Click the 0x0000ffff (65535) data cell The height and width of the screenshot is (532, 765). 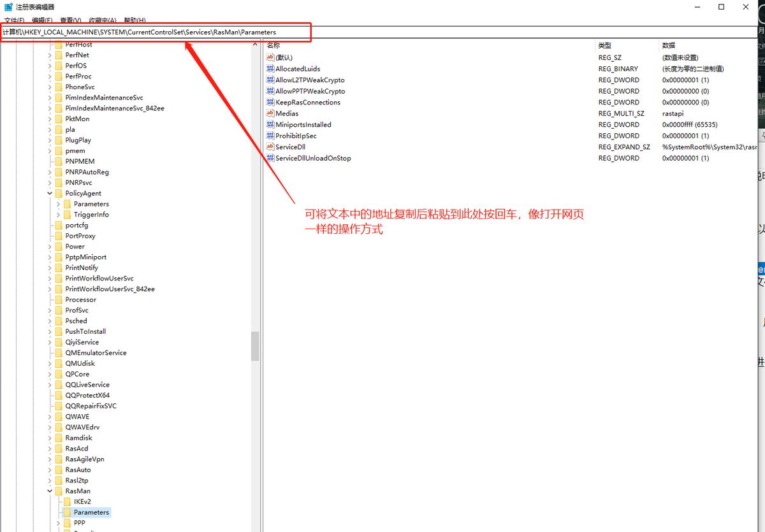click(690, 125)
